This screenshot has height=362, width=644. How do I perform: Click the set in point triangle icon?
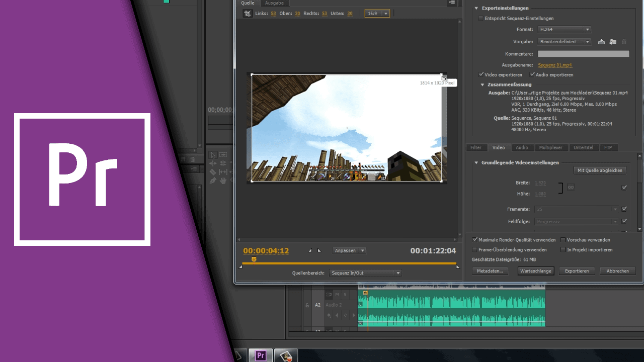(x=310, y=250)
